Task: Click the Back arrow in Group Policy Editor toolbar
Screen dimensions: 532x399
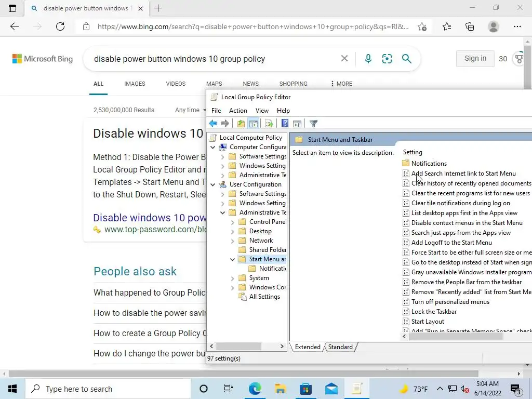Action: pyautogui.click(x=213, y=124)
